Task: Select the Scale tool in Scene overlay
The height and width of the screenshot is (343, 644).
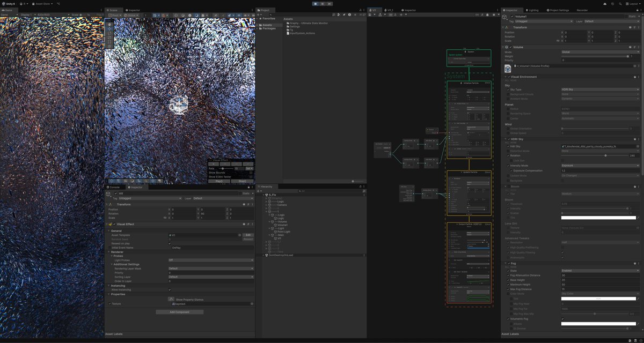Action: pyautogui.click(x=110, y=38)
